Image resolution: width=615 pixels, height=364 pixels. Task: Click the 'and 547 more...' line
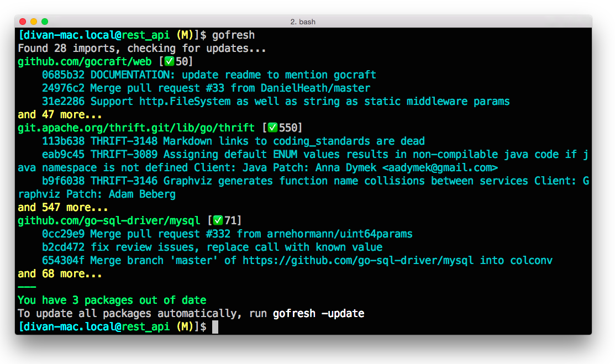[63, 208]
